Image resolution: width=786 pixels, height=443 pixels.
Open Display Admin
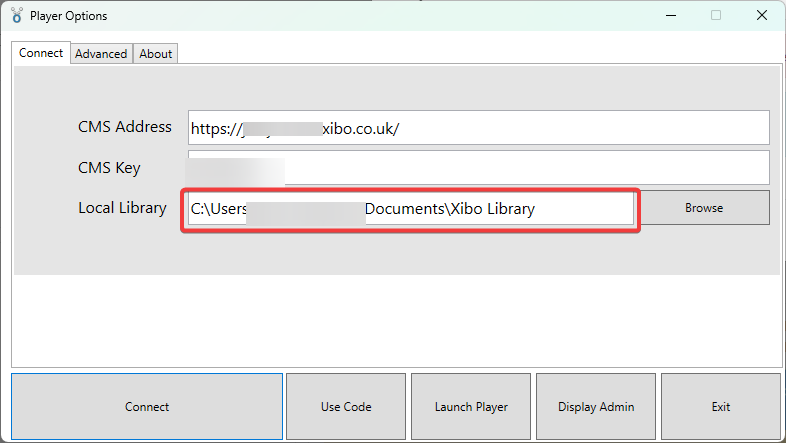(x=596, y=407)
